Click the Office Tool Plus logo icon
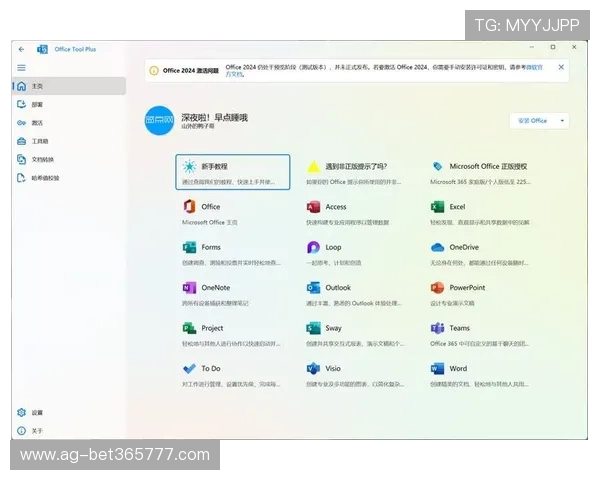The image size is (600, 480). (42, 49)
